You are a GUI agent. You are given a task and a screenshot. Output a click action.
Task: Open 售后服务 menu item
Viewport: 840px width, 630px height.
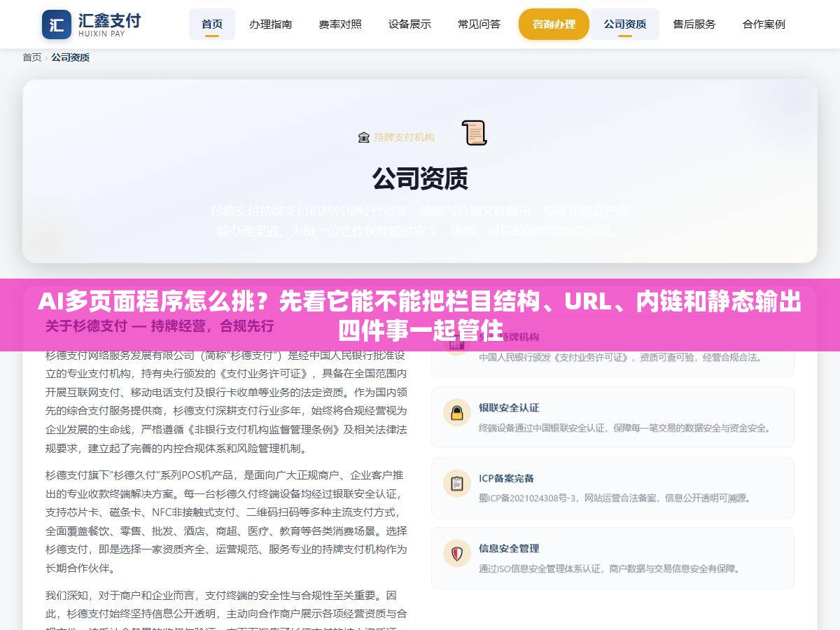tap(694, 24)
